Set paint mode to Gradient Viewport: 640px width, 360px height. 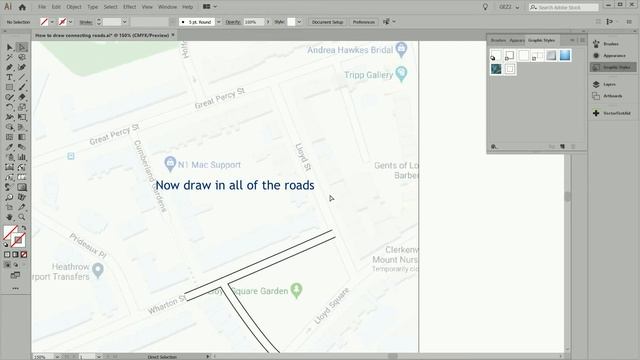click(x=16, y=255)
